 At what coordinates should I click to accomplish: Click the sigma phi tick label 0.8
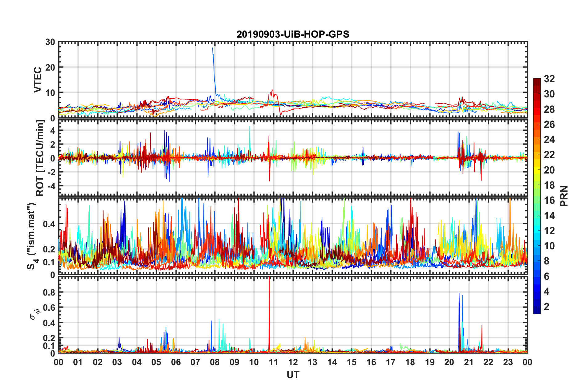click(x=49, y=292)
